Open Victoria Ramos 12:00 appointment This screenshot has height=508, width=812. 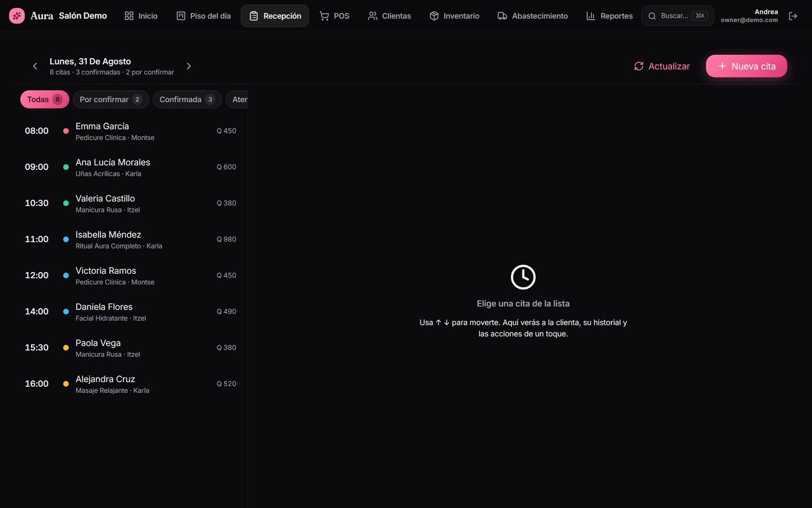tap(130, 275)
